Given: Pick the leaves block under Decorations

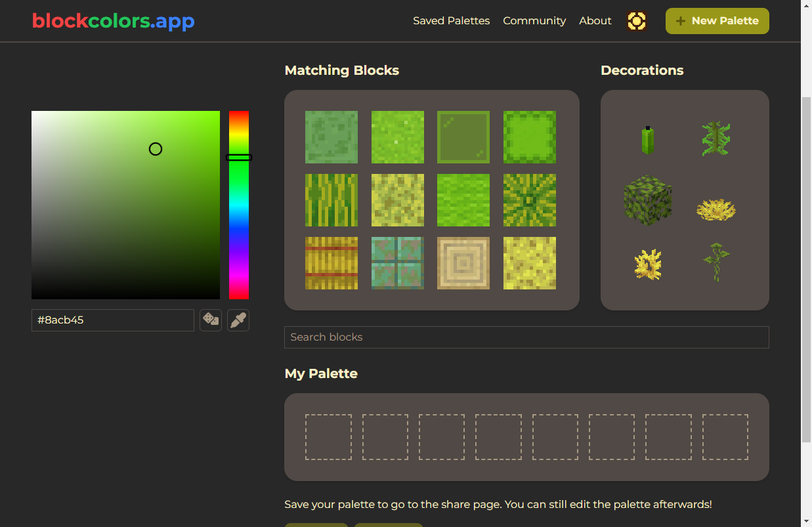Looking at the screenshot, I should point(648,200).
